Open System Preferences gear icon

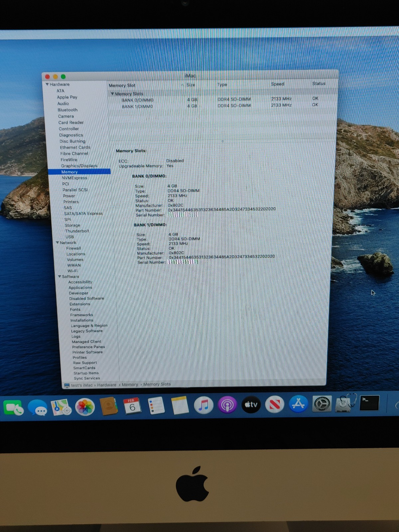pos(322,404)
